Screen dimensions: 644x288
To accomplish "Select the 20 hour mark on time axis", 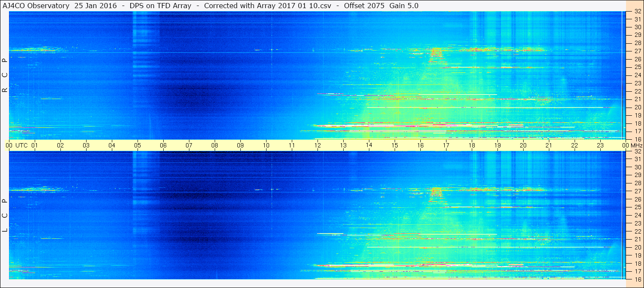I will tap(523, 145).
